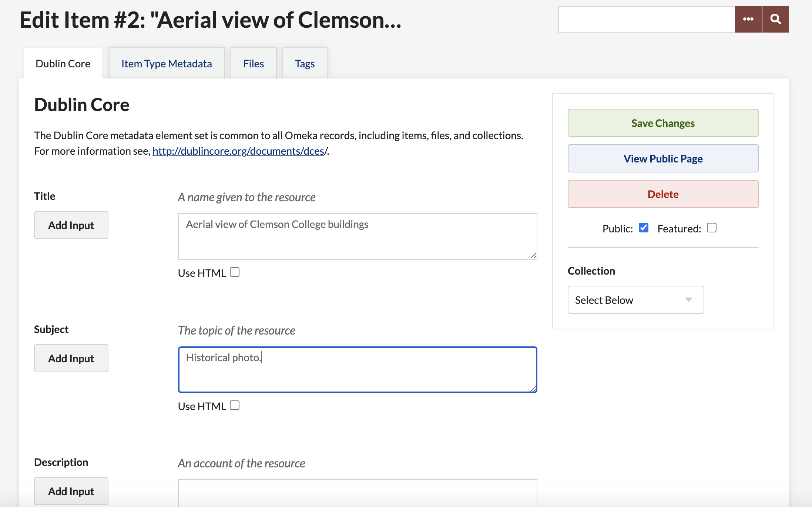Click the red Delete button
The width and height of the screenshot is (812, 507).
pos(663,194)
